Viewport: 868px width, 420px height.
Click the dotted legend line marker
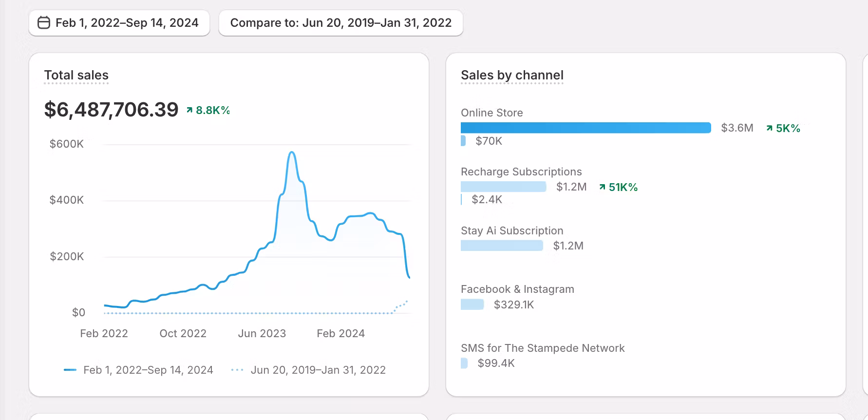point(237,370)
